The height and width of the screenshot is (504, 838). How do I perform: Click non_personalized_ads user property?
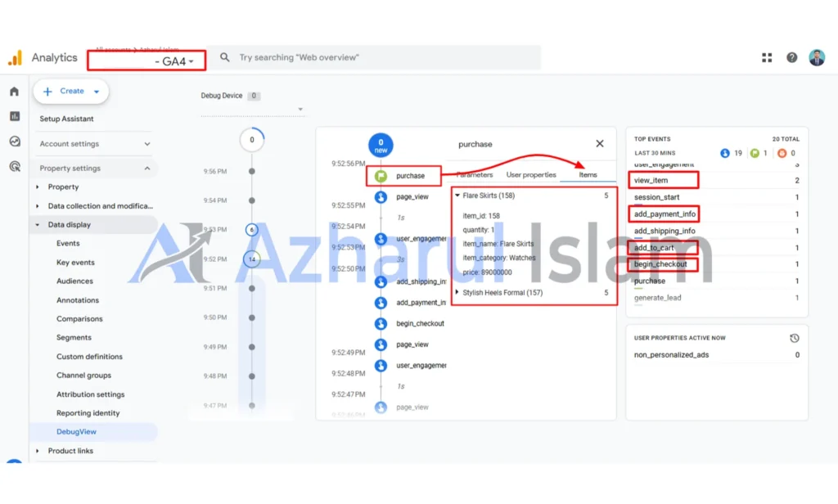coord(671,355)
